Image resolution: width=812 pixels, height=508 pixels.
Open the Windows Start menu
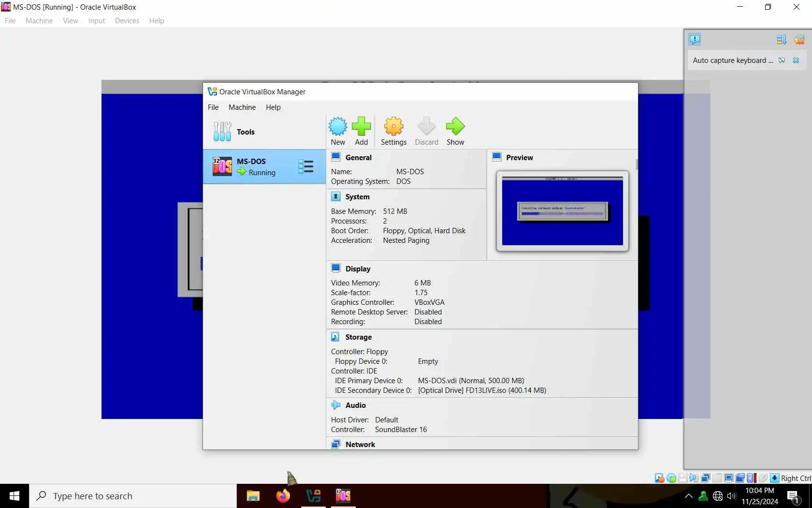14,496
